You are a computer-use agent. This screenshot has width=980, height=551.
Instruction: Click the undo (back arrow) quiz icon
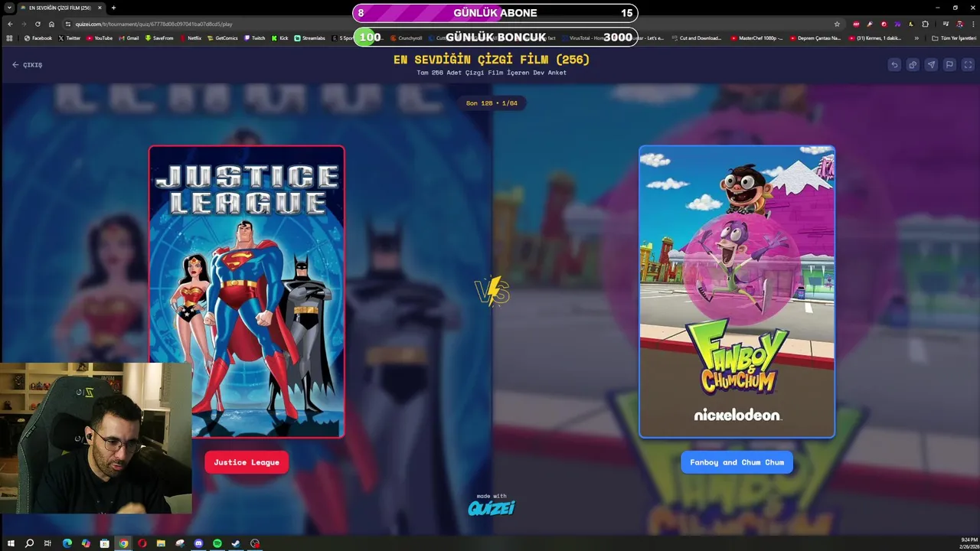[894, 65]
